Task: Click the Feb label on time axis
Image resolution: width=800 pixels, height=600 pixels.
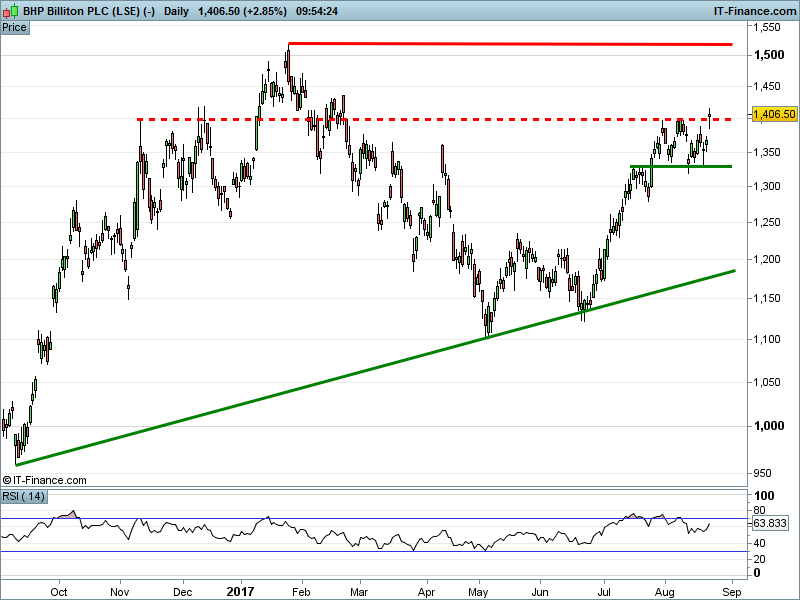Action: coord(301,592)
